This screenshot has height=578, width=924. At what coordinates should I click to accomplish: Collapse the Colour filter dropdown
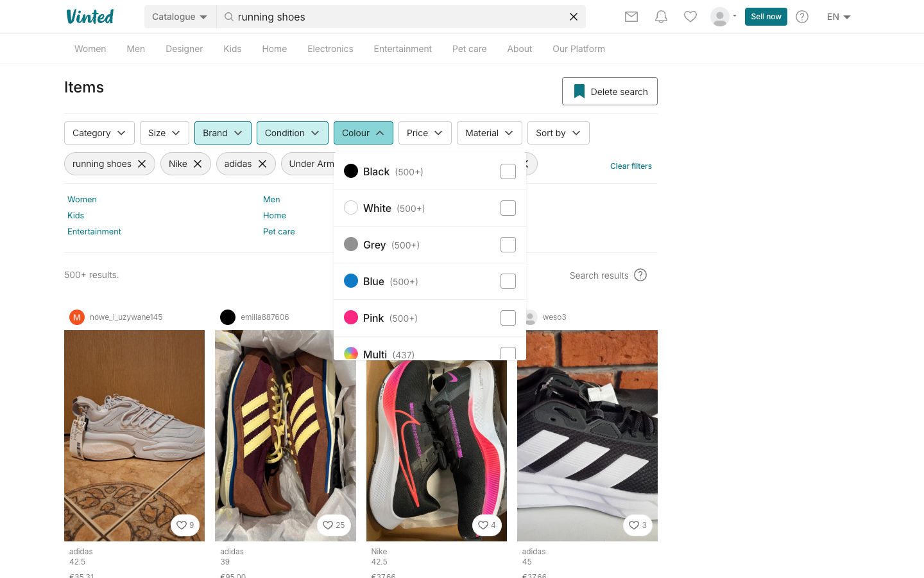click(363, 133)
